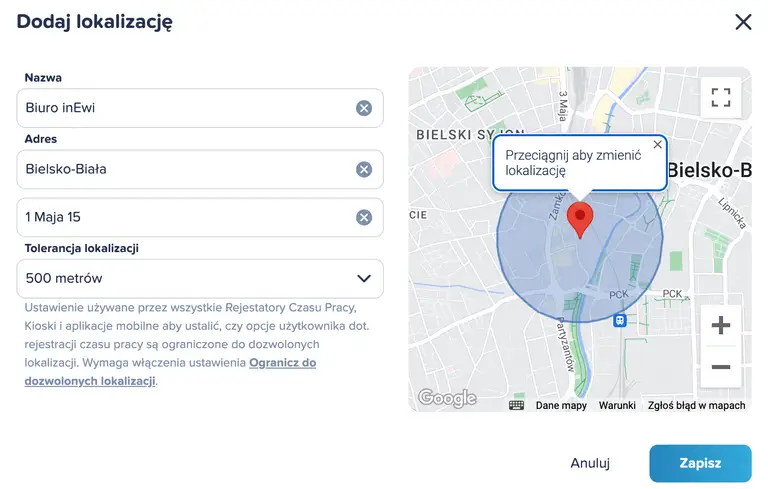Clear the Nazwa field text
The image size is (768, 489).
364,108
